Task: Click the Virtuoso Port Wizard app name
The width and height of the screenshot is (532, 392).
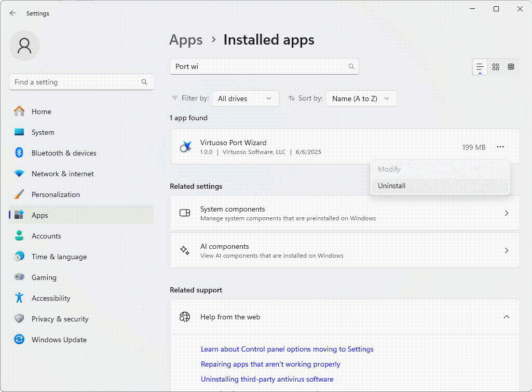Action: [x=234, y=143]
